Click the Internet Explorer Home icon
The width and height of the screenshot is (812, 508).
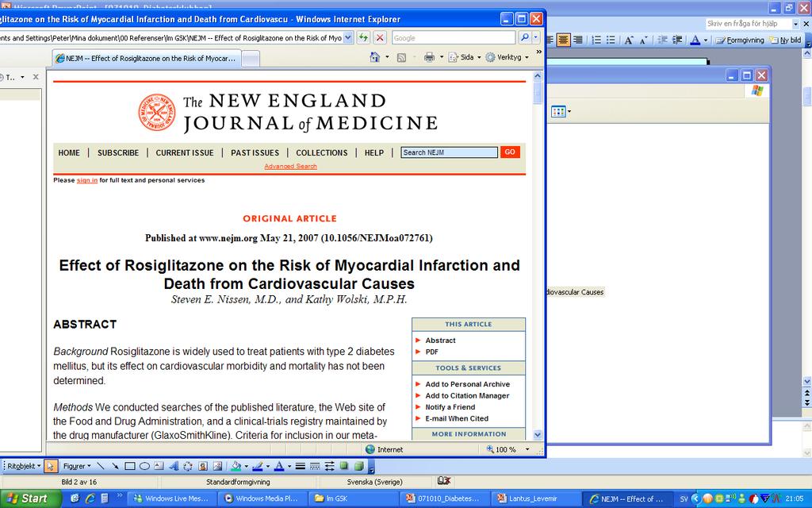[x=375, y=57]
